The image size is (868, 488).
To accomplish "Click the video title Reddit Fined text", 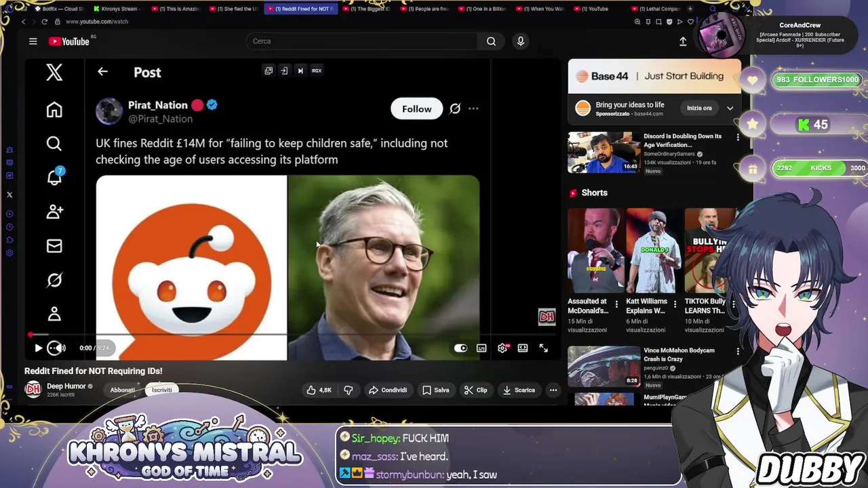I will (x=94, y=371).
